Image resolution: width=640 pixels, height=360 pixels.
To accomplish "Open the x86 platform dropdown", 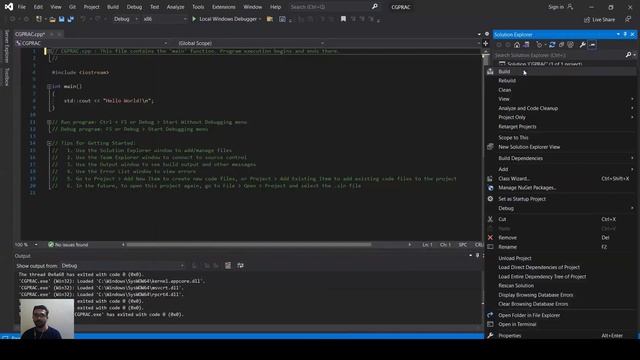I will (165, 19).
